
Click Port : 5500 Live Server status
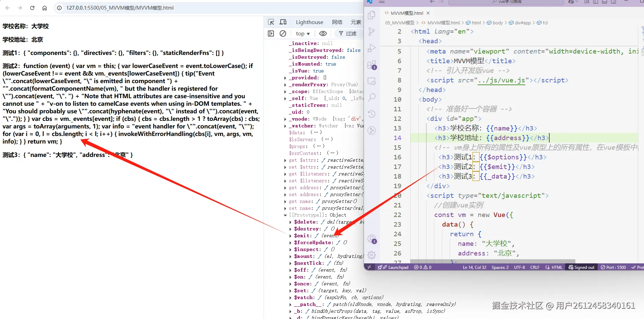pos(613,267)
